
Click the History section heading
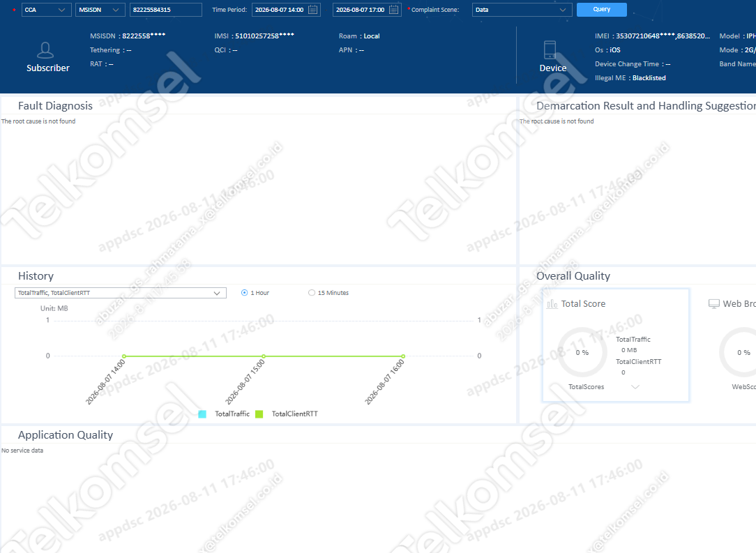36,275
